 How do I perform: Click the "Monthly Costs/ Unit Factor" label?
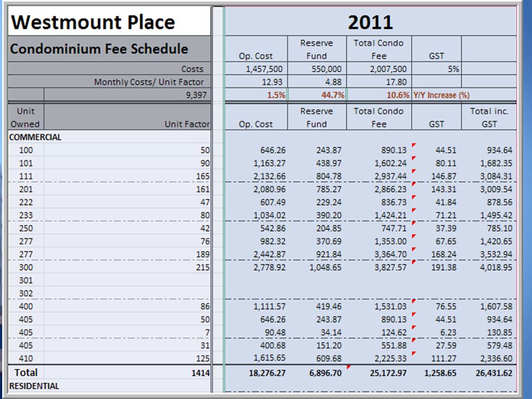tap(149, 82)
